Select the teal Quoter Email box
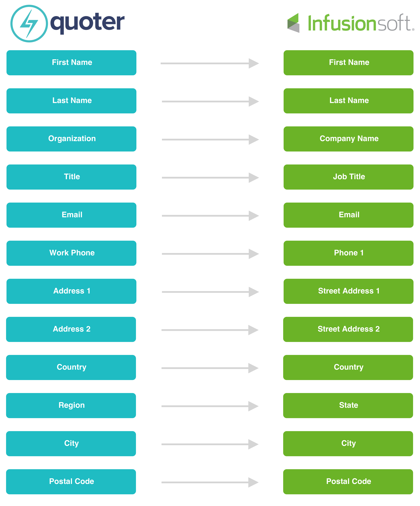420x506 pixels. pyautogui.click(x=71, y=215)
